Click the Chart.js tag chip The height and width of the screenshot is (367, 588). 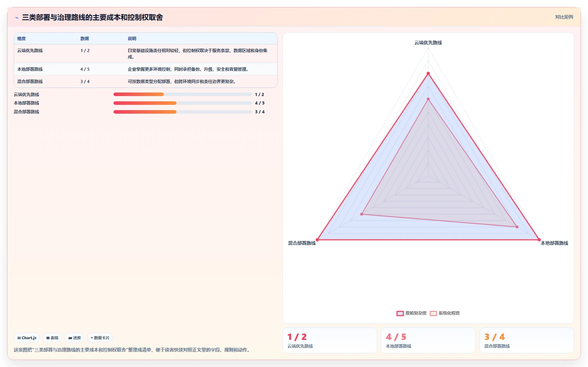click(27, 338)
